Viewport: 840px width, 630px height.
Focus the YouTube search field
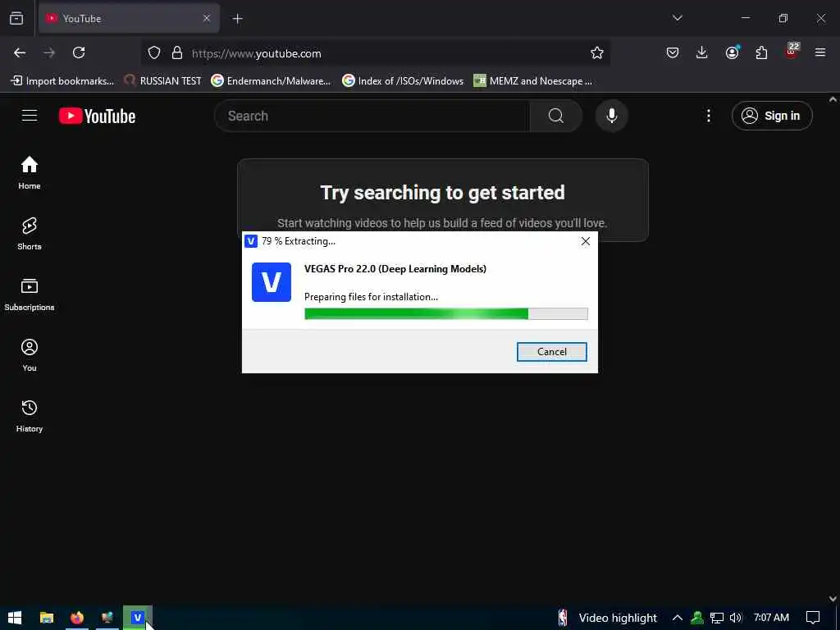point(372,116)
